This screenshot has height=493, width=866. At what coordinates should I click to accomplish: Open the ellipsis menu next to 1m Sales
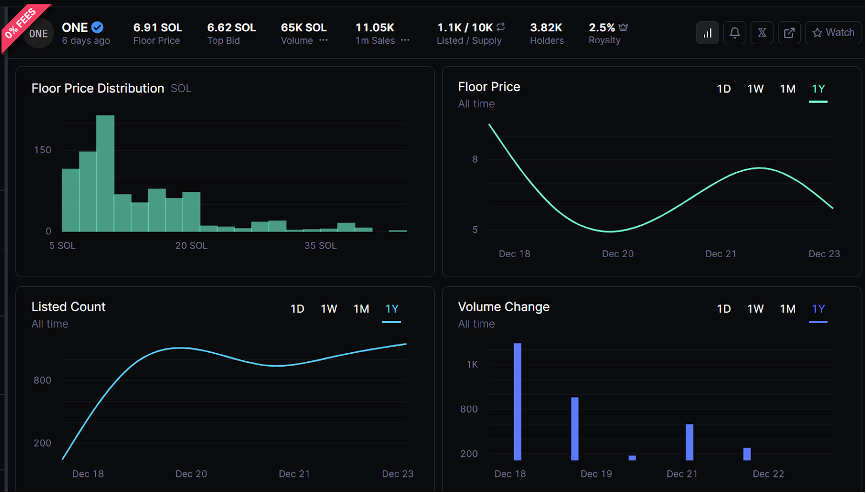[405, 41]
